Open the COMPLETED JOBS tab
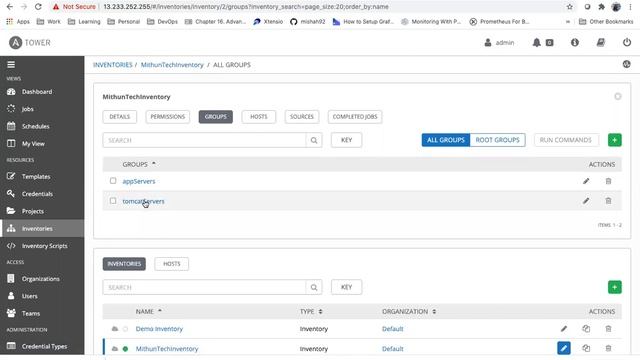640x360 pixels. click(x=355, y=117)
